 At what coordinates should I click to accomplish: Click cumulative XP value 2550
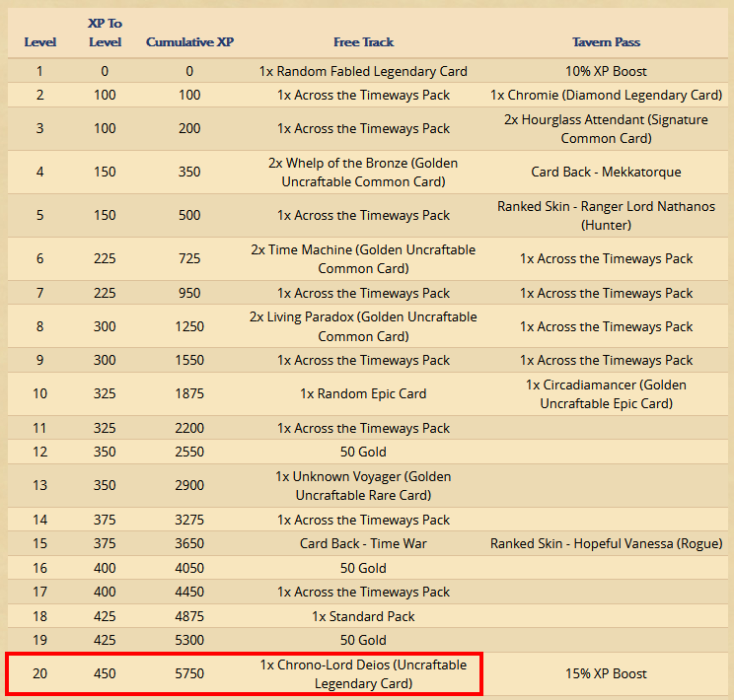click(x=189, y=452)
